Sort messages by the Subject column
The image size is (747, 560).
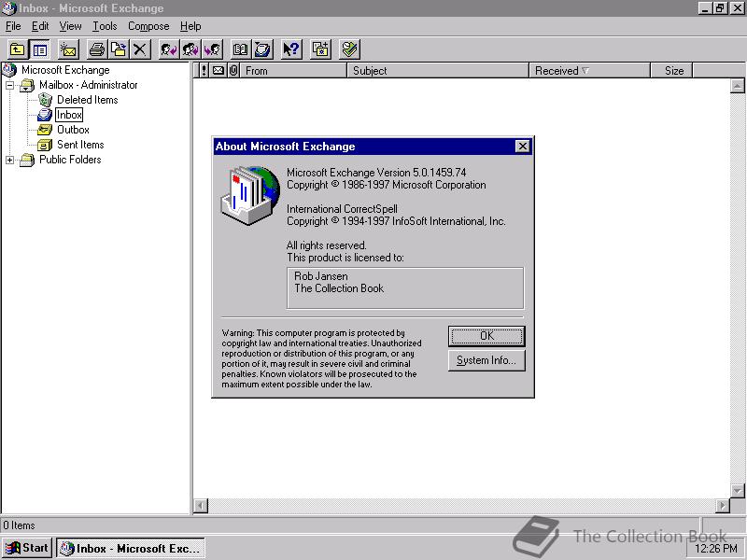pos(438,71)
